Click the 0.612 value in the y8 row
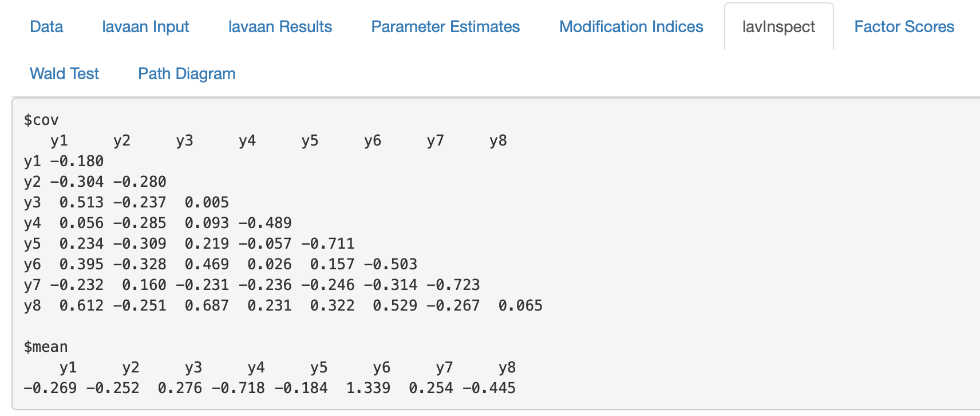 81,306
